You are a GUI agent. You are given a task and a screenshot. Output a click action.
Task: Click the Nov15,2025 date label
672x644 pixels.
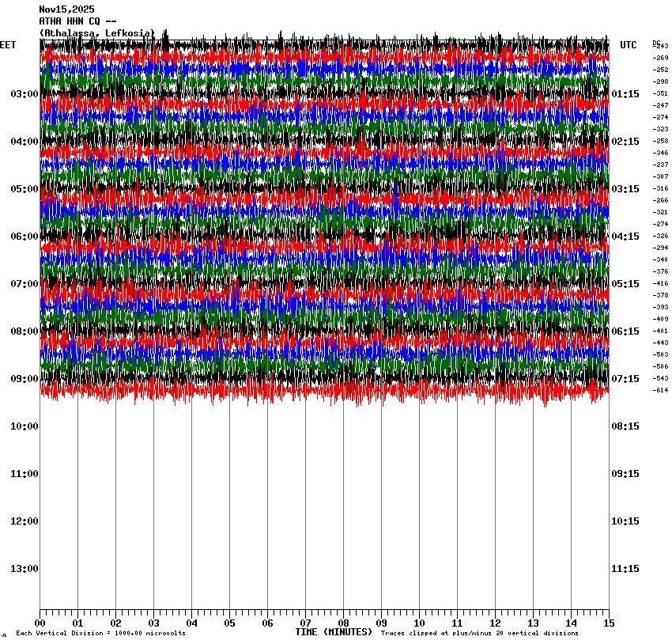tap(66, 9)
